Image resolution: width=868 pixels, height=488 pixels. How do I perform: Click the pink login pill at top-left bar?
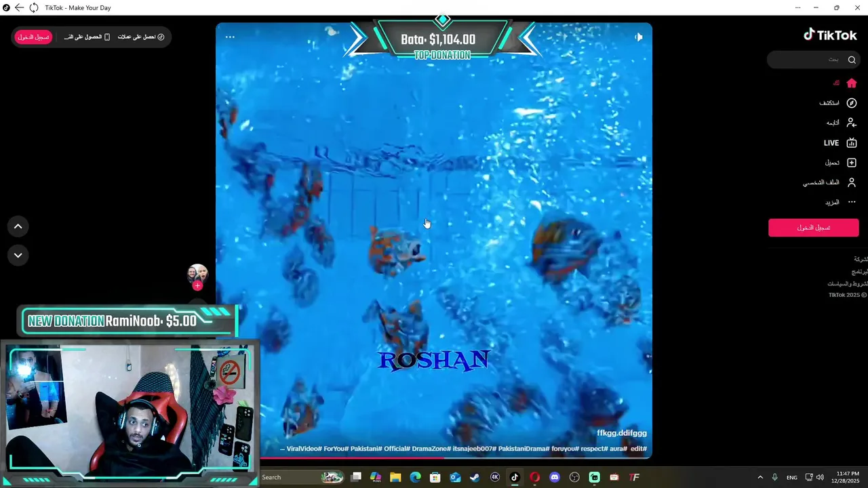(33, 37)
